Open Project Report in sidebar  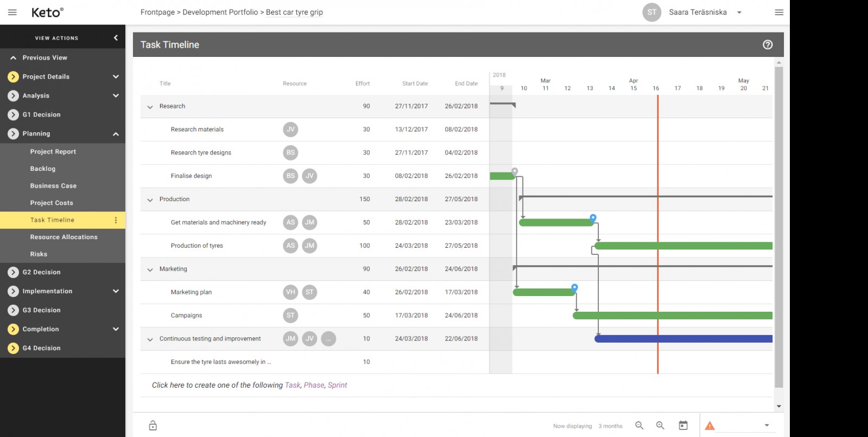[53, 152]
